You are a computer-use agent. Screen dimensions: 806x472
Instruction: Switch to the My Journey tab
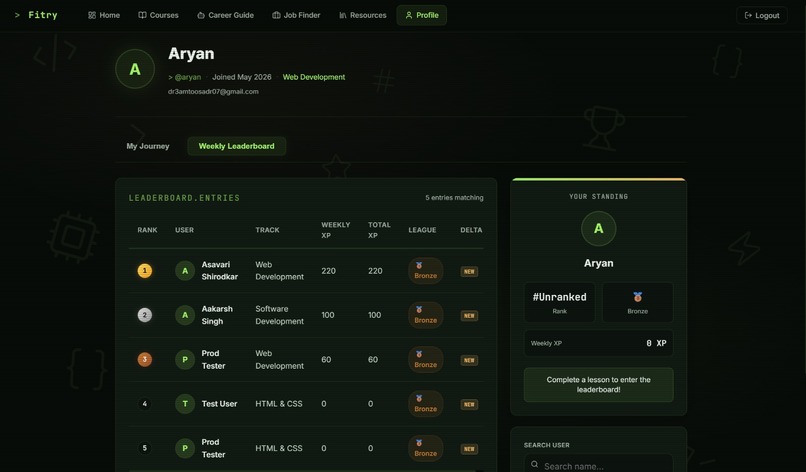(x=148, y=146)
